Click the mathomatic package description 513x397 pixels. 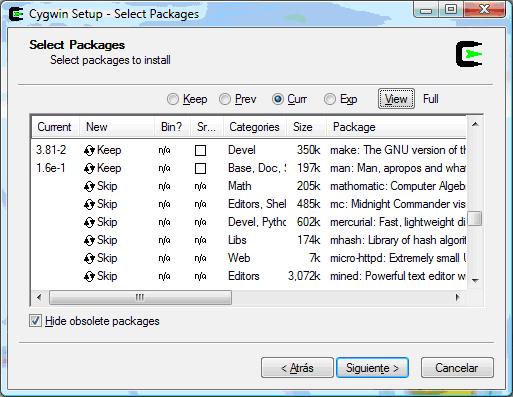click(x=398, y=186)
